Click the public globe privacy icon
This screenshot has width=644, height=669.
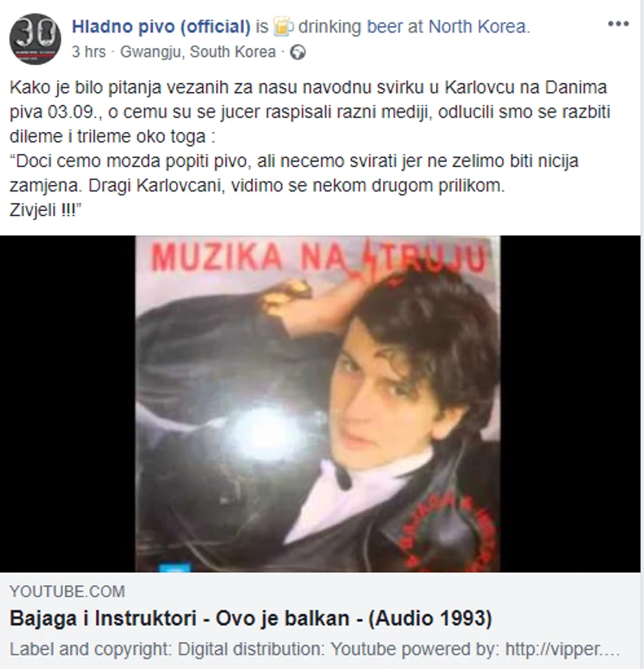(298, 52)
